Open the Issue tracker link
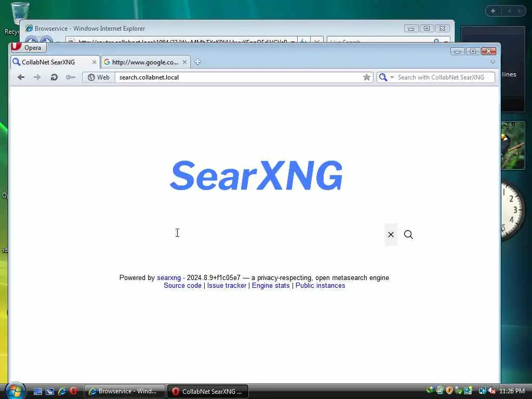Screen dimensions: 532x399 pos(227,286)
